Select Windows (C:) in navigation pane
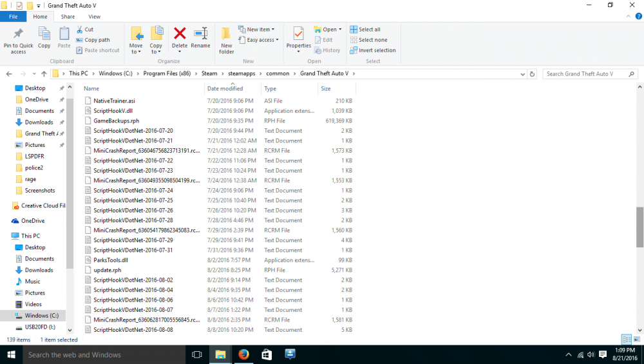Image resolution: width=644 pixels, height=364 pixels. point(41,316)
